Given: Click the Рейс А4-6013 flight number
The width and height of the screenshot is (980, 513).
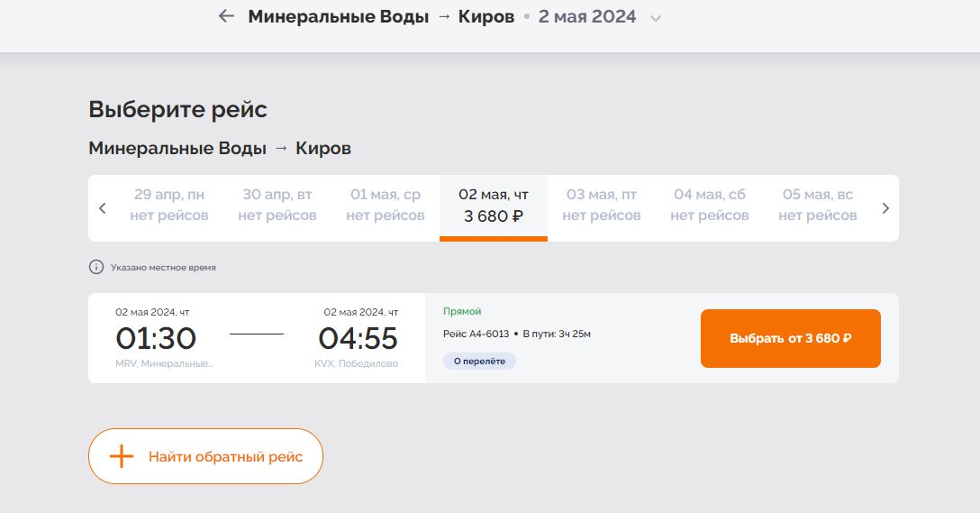Looking at the screenshot, I should 476,334.
